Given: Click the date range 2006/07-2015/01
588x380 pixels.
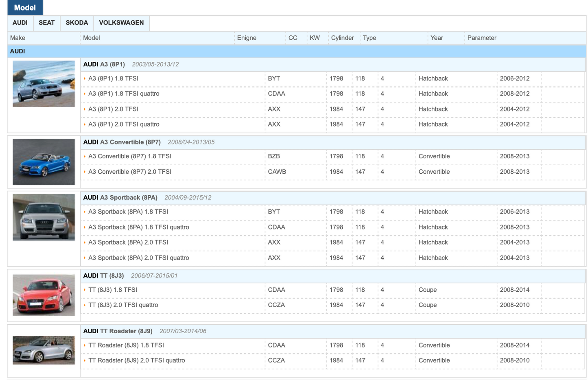Looking at the screenshot, I should [154, 275].
